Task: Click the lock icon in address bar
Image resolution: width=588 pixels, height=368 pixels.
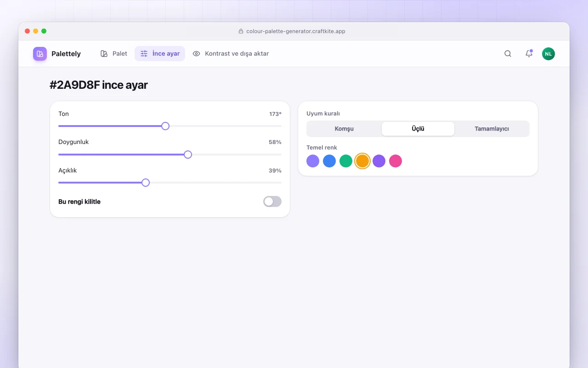Action: (x=241, y=31)
